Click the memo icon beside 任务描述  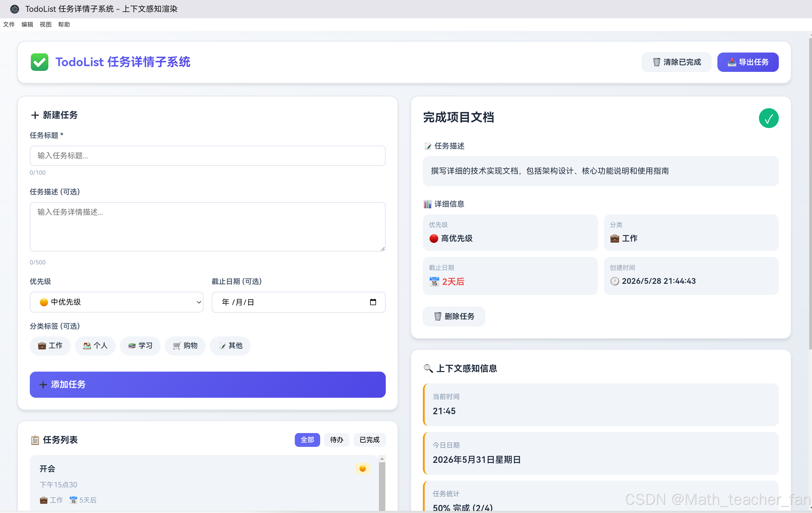point(428,146)
